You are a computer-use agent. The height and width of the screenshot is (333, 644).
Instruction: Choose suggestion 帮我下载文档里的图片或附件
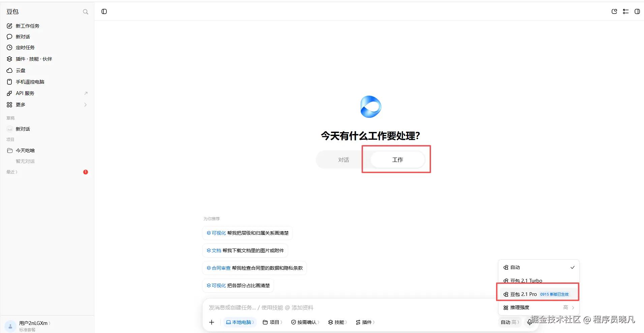pos(245,251)
